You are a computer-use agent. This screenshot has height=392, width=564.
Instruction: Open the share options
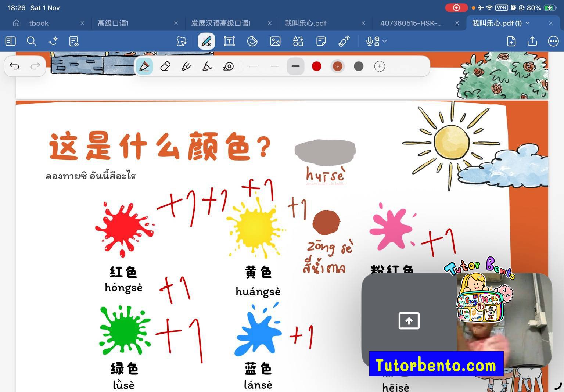(x=532, y=41)
